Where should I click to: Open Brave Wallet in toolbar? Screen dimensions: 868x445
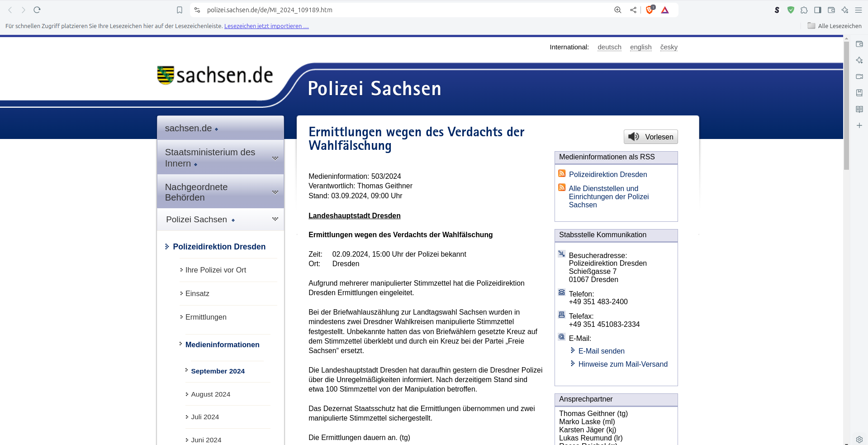click(x=831, y=10)
